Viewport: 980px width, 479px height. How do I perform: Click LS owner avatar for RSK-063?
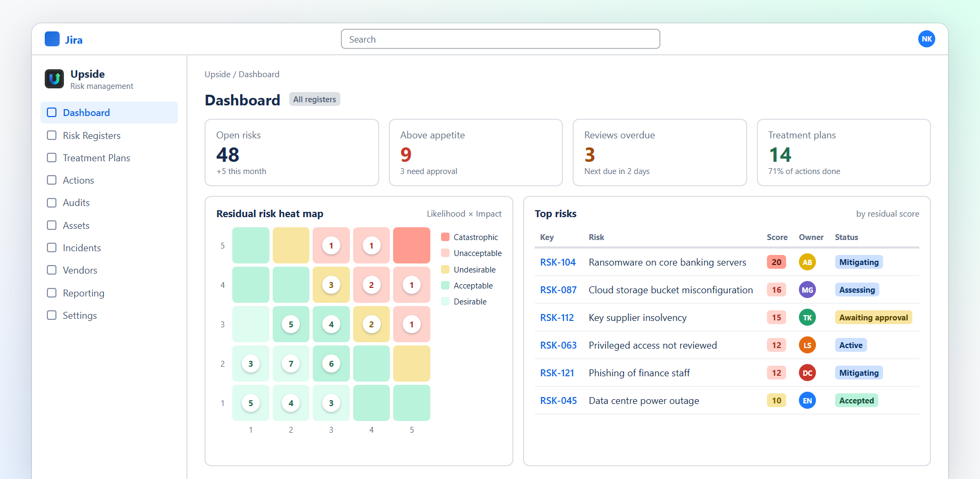807,345
